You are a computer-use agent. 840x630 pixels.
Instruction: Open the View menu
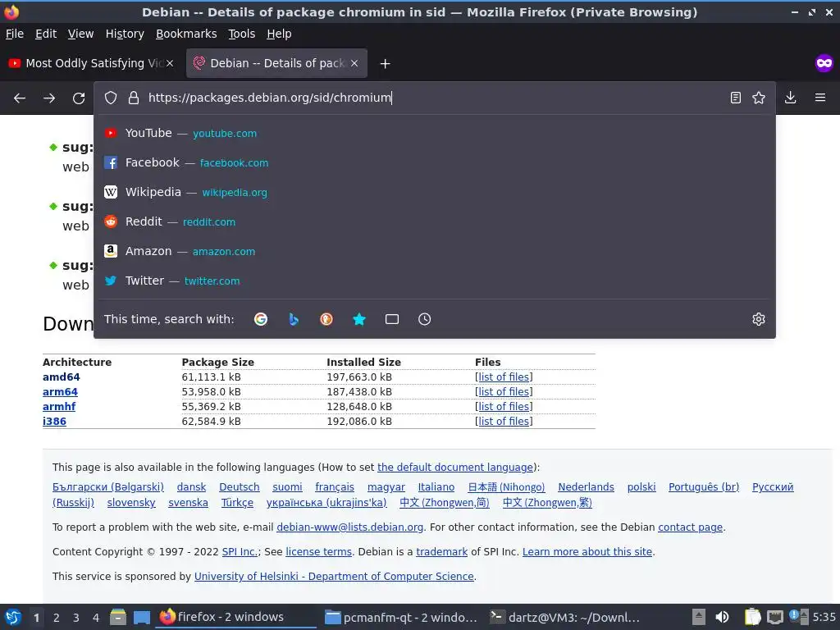point(80,34)
